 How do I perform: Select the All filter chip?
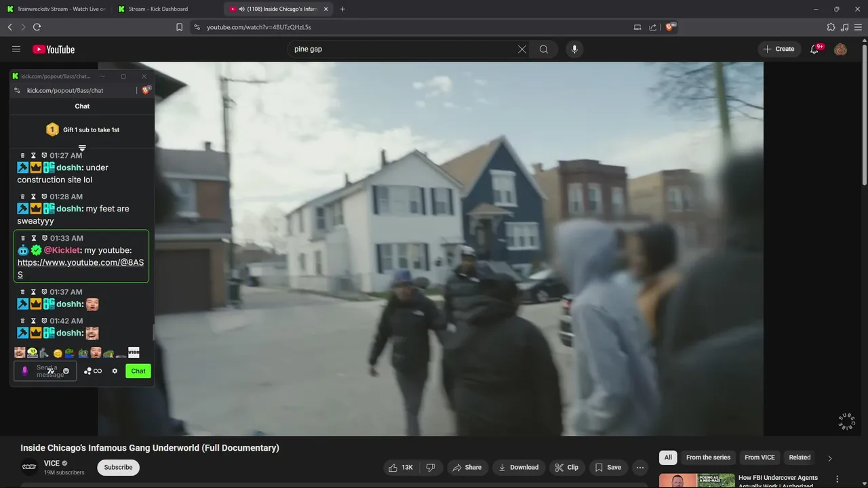click(668, 457)
